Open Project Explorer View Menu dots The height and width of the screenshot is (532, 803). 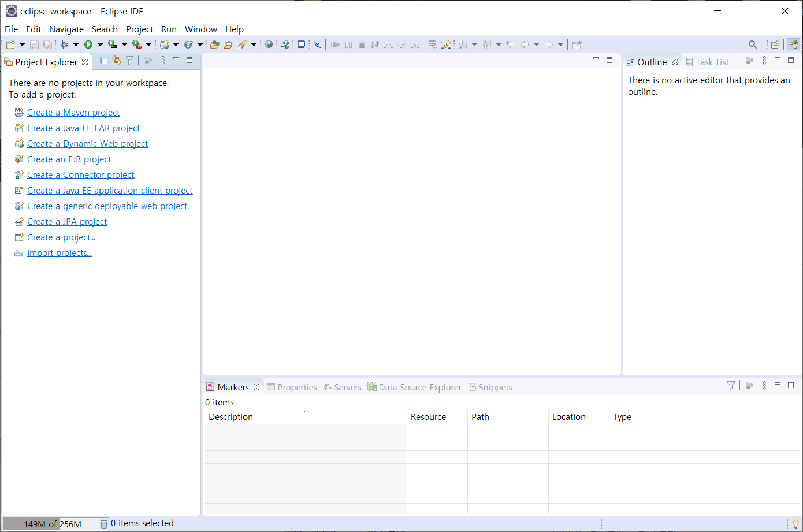[163, 60]
